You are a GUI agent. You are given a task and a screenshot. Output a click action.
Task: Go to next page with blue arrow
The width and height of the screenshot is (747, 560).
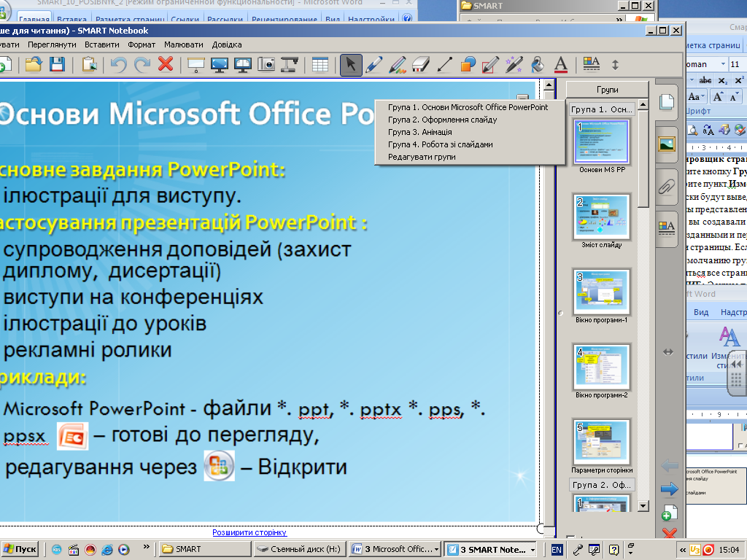pyautogui.click(x=670, y=489)
